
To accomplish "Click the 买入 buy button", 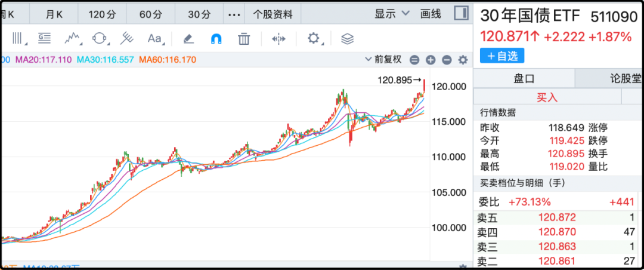I will pos(546,97).
